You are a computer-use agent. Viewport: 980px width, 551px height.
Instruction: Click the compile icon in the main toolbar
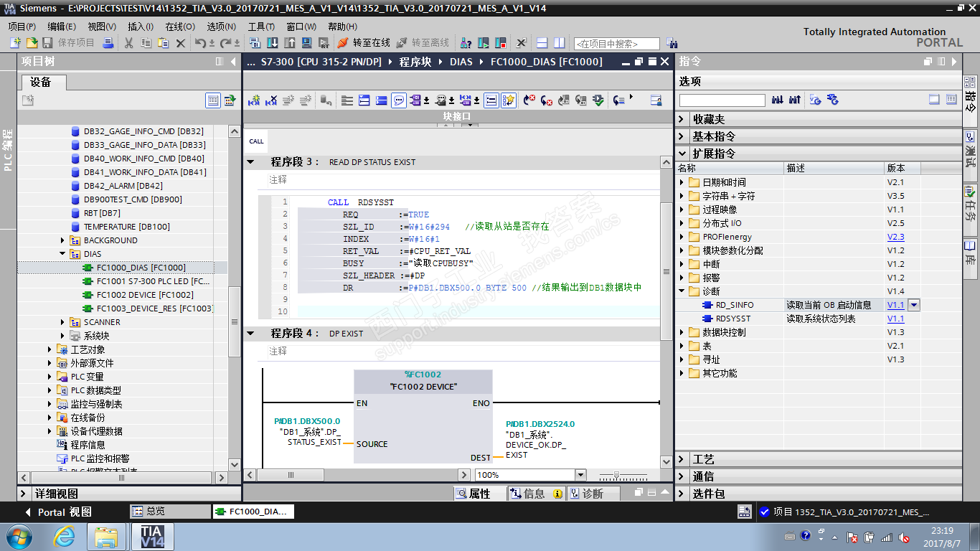[255, 43]
